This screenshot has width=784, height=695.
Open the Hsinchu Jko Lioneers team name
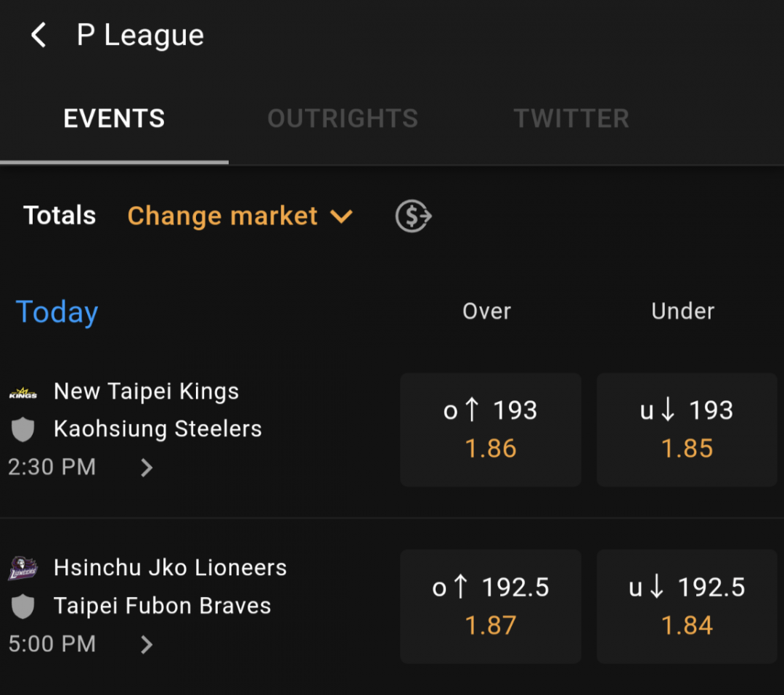[170, 568]
